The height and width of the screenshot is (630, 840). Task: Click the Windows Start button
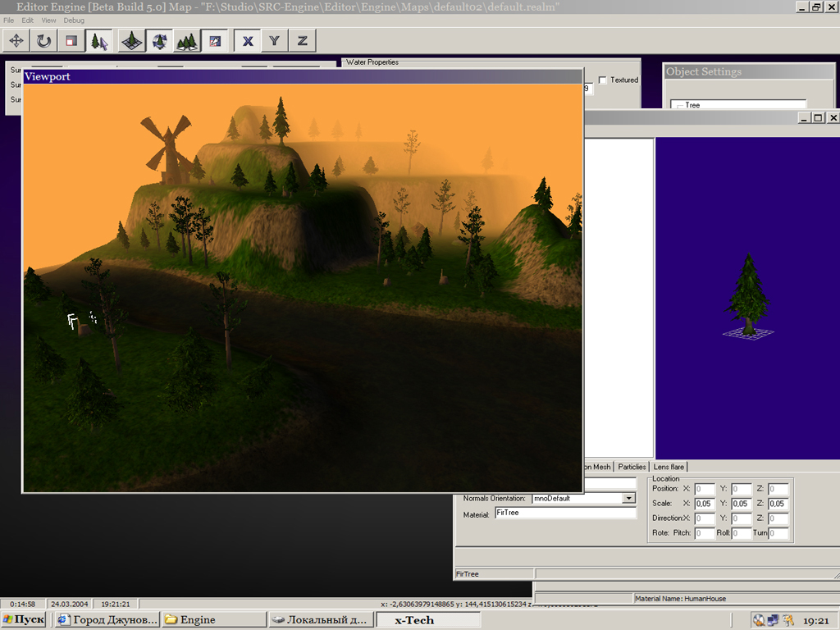coord(24,620)
